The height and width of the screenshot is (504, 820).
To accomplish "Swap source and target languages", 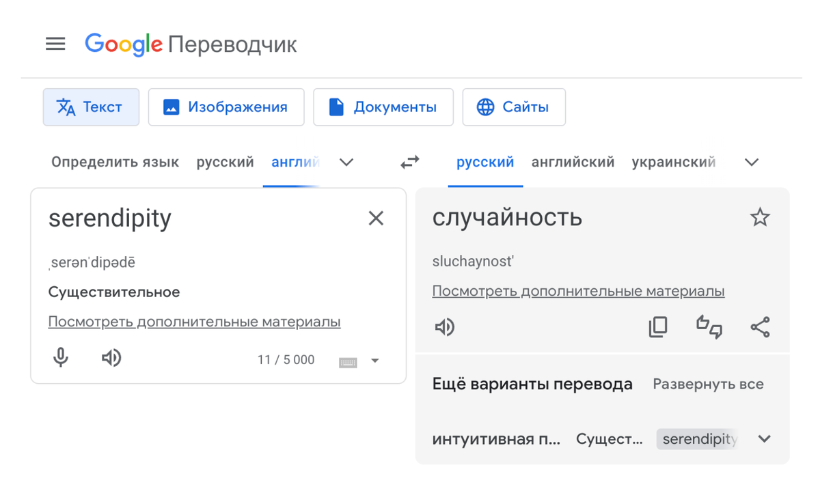I will (x=410, y=163).
